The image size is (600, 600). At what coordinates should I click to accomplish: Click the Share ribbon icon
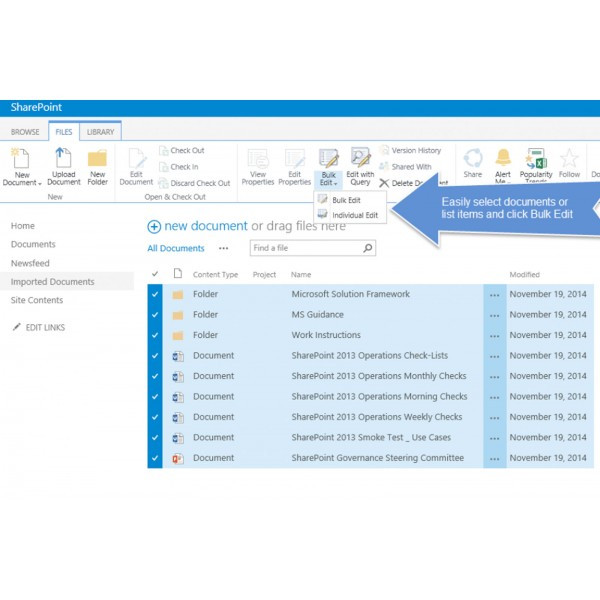[473, 158]
